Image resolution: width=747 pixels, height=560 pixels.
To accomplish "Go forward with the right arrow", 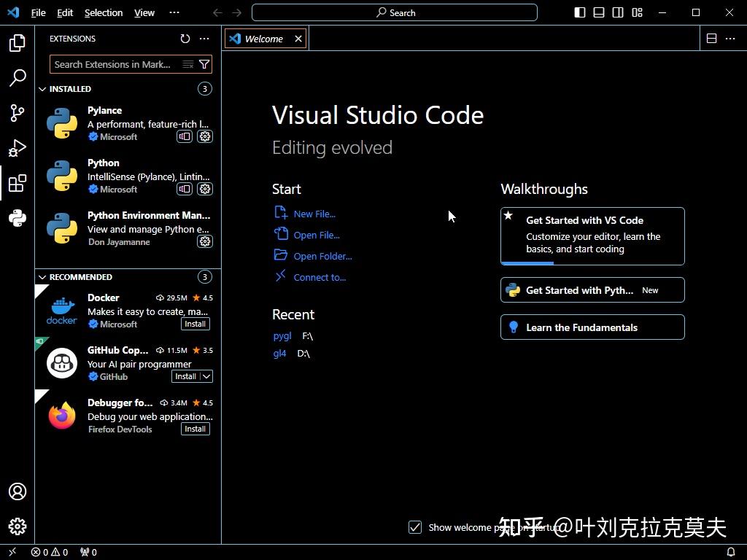I will click(237, 13).
